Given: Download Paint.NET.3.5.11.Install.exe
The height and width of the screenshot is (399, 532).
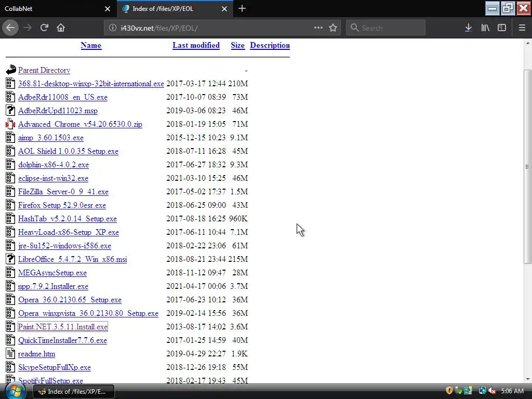Looking at the screenshot, I should (x=63, y=327).
